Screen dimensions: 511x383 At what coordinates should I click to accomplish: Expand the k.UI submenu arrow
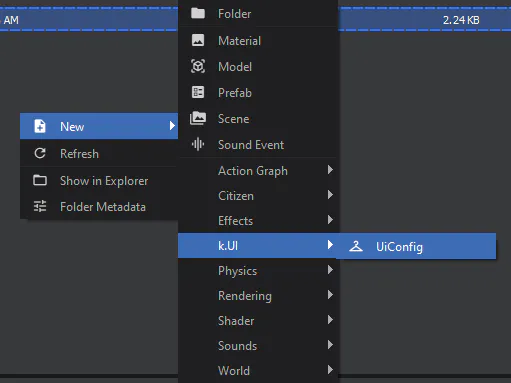330,245
